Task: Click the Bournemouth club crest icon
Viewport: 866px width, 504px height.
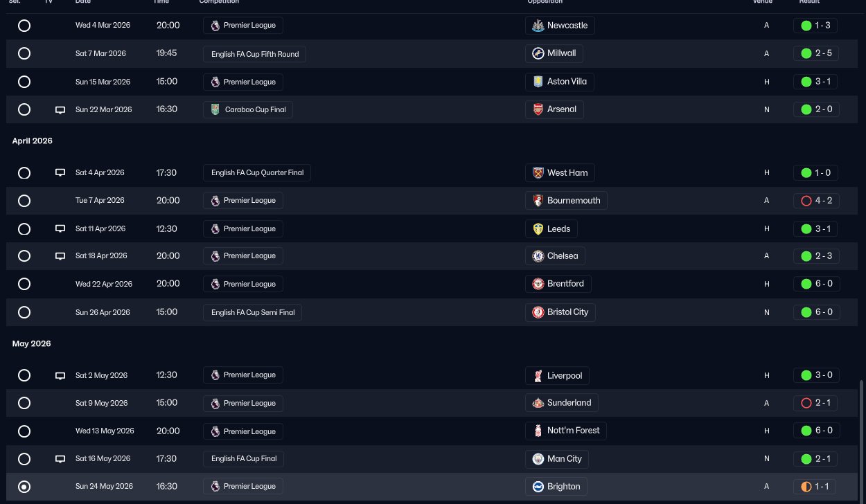Action: (x=538, y=201)
